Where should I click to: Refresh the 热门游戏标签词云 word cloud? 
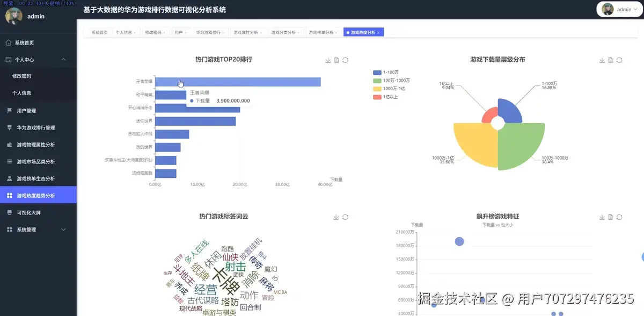(345, 217)
